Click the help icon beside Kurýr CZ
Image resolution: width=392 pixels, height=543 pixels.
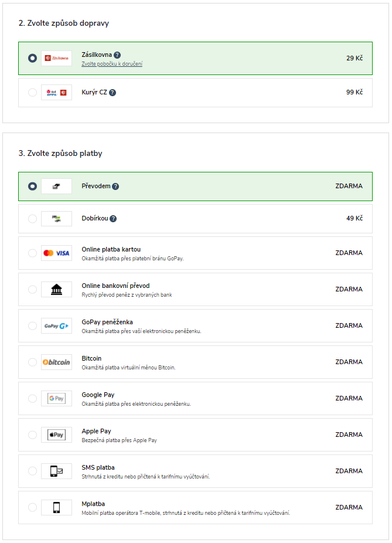click(x=113, y=93)
